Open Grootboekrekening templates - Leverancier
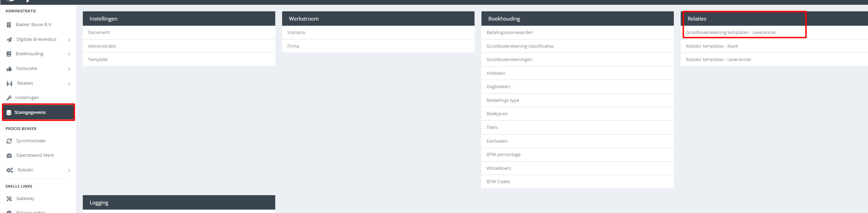Image resolution: width=868 pixels, height=213 pixels. tap(731, 33)
